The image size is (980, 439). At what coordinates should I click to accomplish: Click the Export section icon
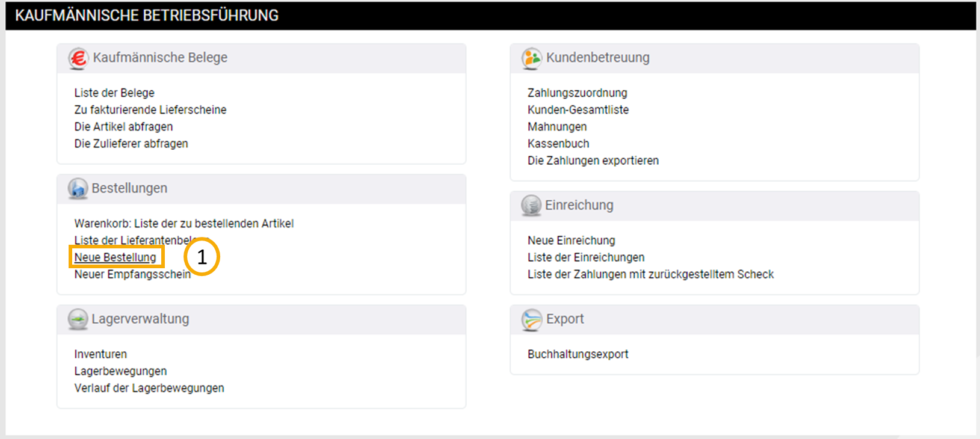click(531, 319)
